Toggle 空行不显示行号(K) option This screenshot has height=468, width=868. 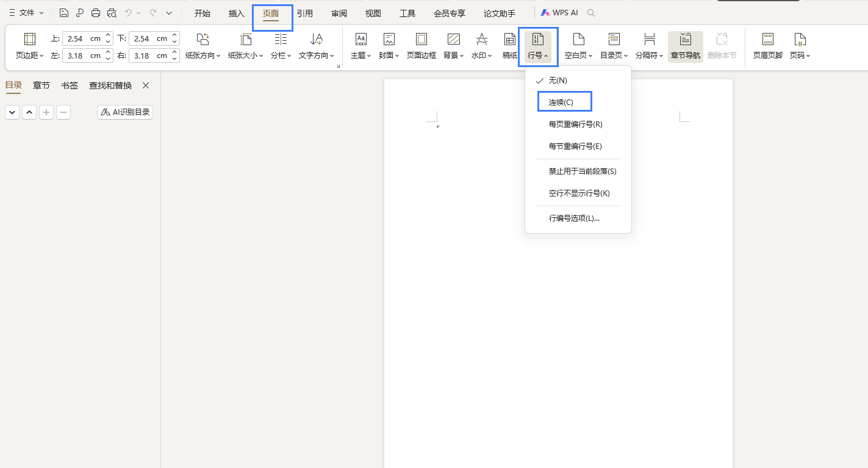tap(578, 193)
